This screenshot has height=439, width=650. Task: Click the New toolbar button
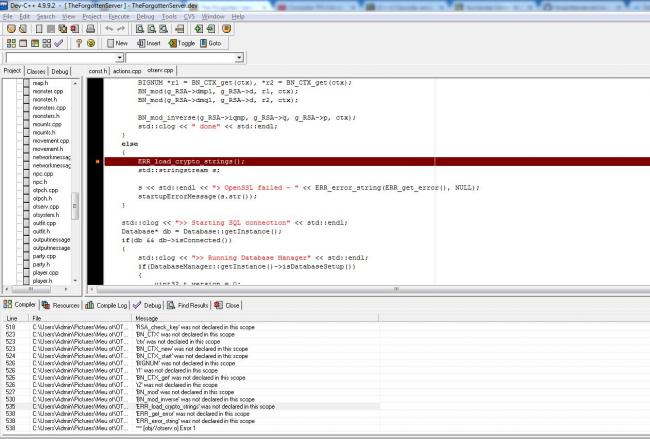[116, 43]
